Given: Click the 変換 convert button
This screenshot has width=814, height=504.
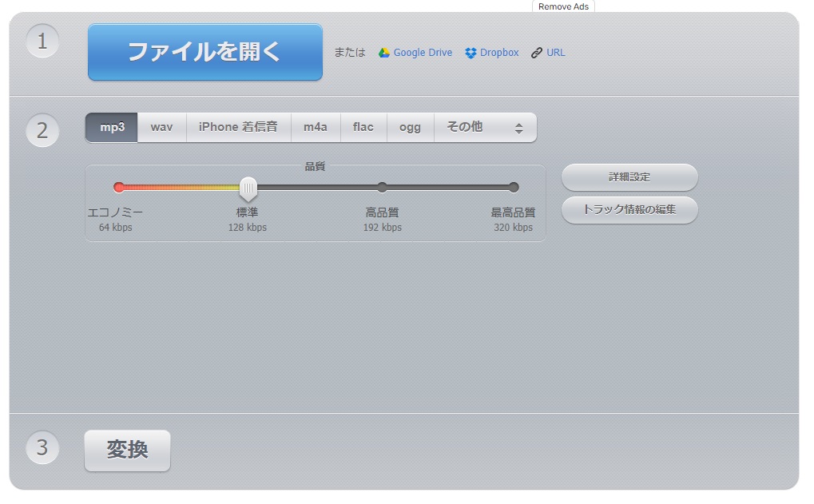Looking at the screenshot, I should point(127,450).
